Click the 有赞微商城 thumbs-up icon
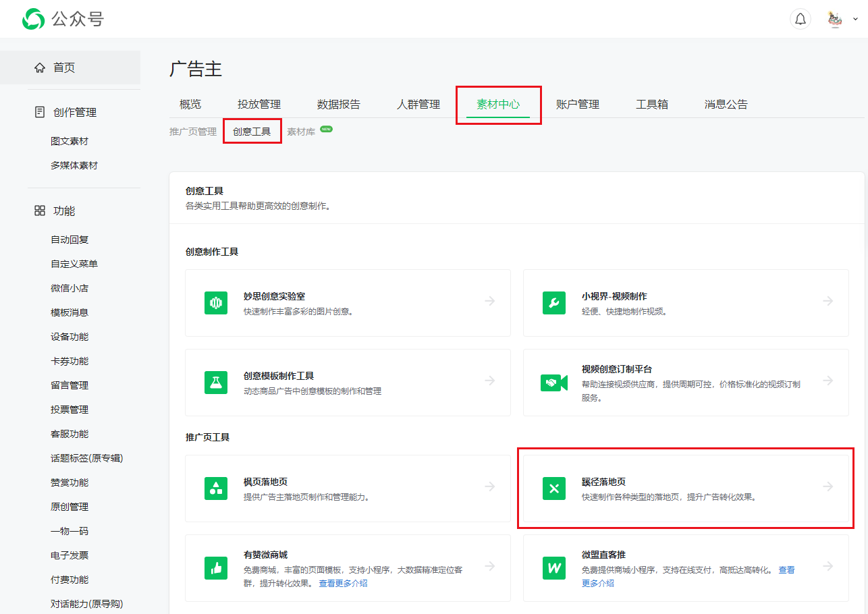This screenshot has width=868, height=614. [216, 568]
